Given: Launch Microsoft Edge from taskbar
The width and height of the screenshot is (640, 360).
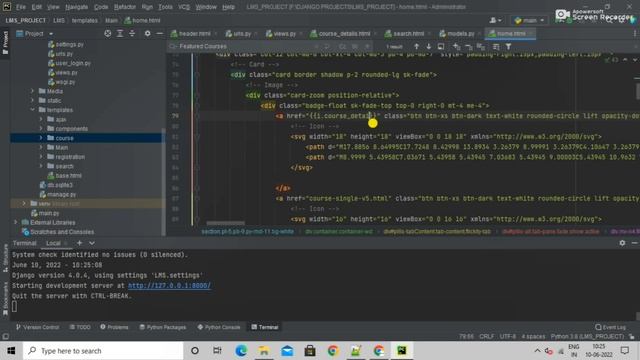Looking at the screenshot, I should point(241,351).
